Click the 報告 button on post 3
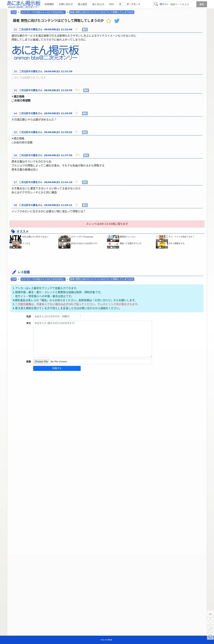 click(x=86, y=90)
